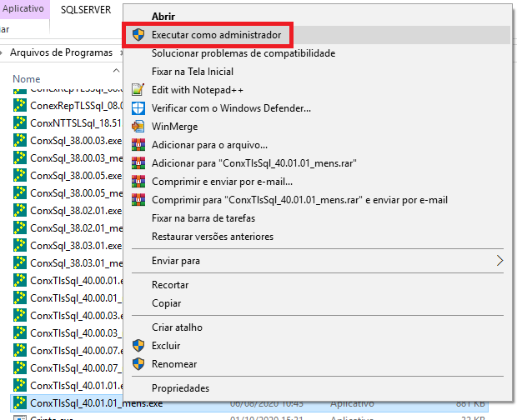Viewport: 517px width, 420px height.
Task: Choose Recortar from the context menu
Action: pos(170,285)
